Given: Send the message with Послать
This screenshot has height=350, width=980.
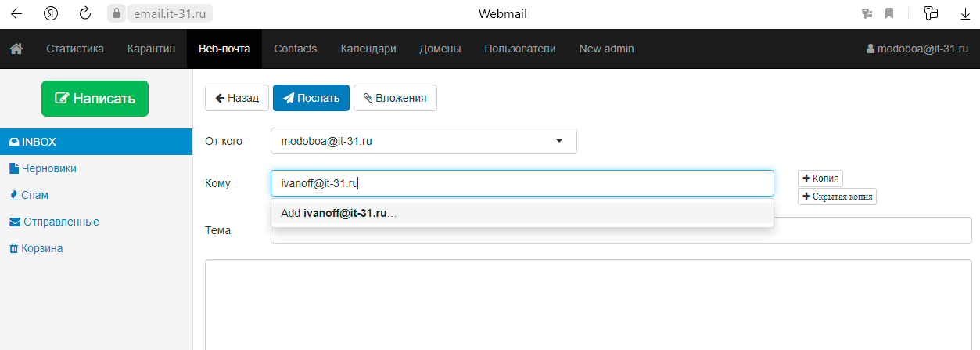Looking at the screenshot, I should 311,98.
